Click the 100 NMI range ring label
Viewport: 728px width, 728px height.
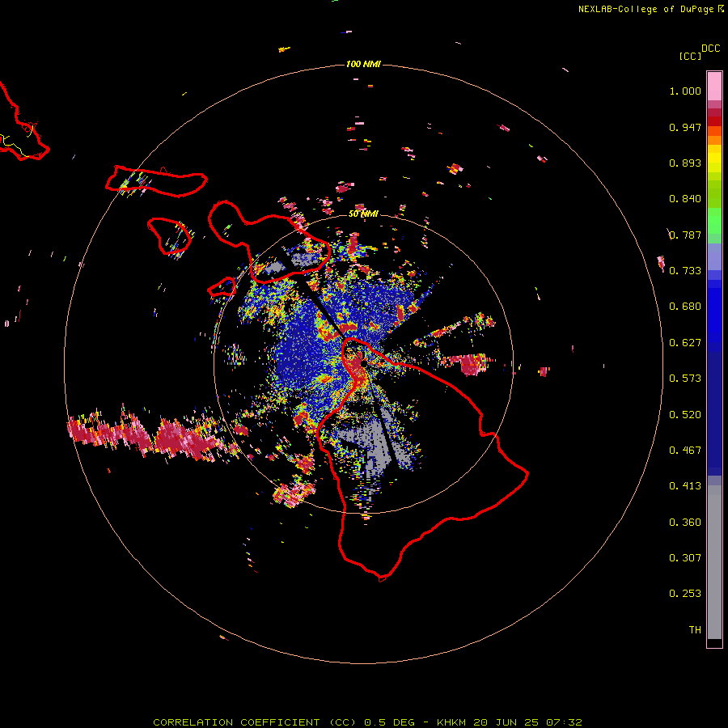point(363,64)
